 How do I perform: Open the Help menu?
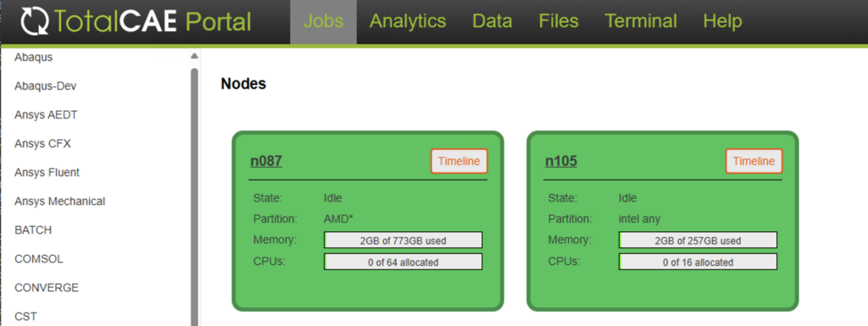(x=722, y=21)
